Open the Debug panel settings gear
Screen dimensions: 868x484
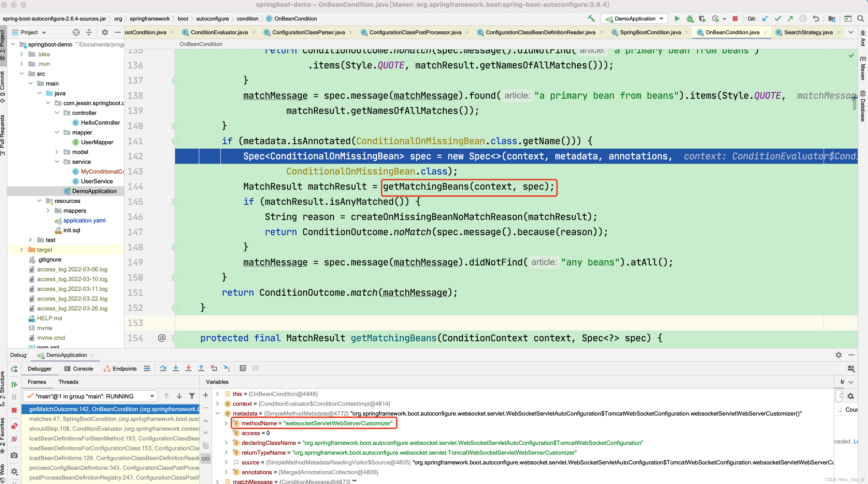tap(839, 355)
